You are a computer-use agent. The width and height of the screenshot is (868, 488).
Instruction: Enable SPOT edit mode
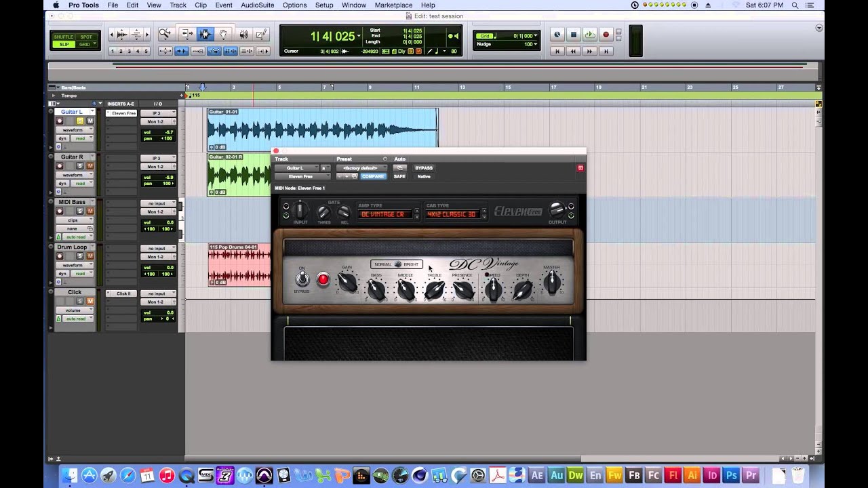tap(85, 37)
